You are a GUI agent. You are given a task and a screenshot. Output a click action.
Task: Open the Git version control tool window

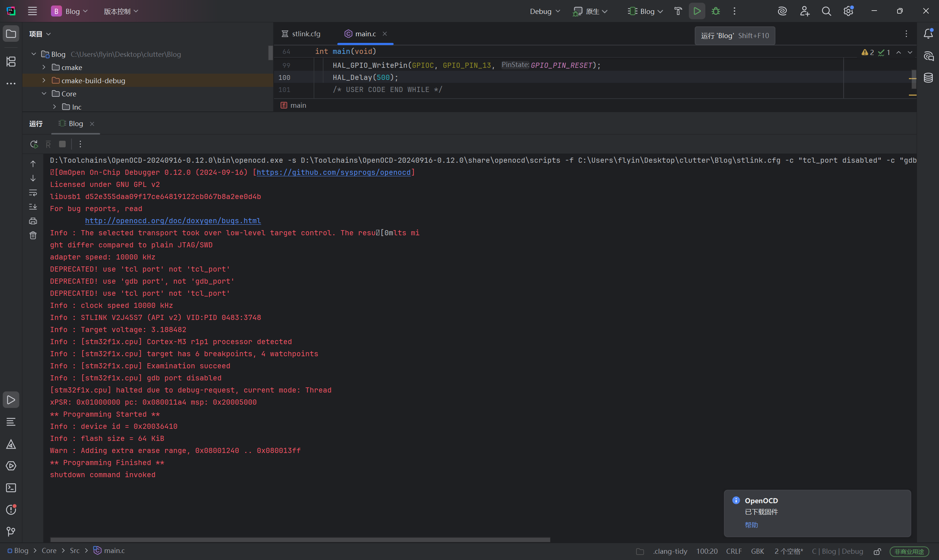click(x=11, y=532)
